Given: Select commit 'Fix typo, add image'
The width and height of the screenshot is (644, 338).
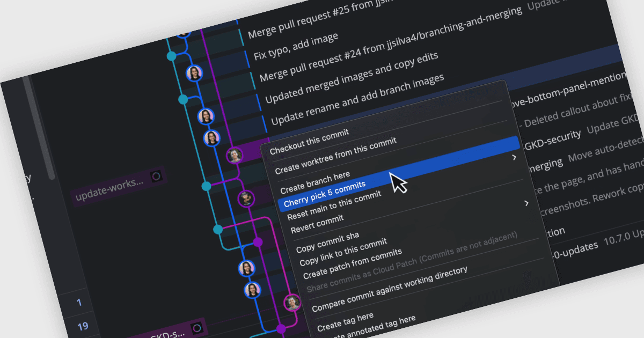Looking at the screenshot, I should 296,47.
